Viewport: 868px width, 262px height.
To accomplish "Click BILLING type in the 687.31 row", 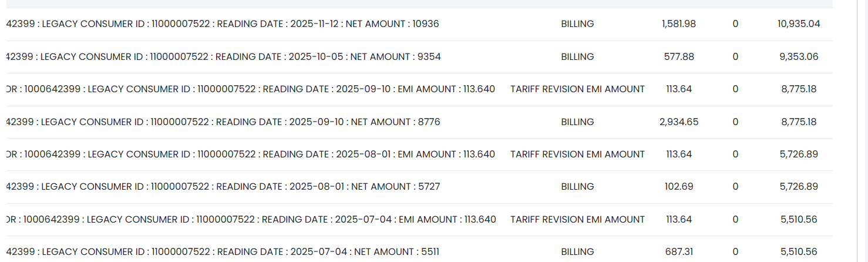I will coord(577,252).
